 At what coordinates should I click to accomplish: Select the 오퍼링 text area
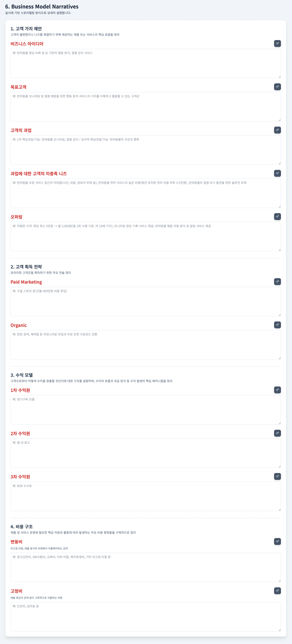[146, 237]
